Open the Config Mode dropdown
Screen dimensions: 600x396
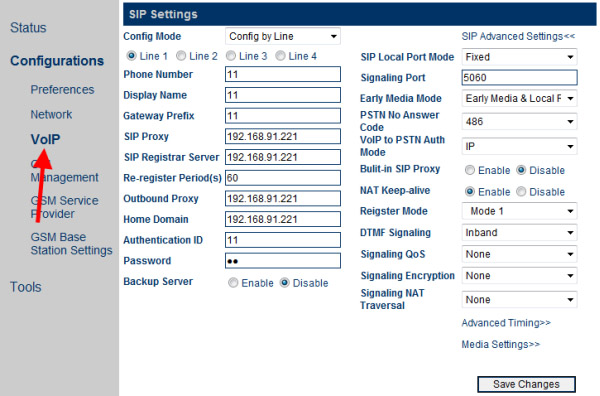283,36
